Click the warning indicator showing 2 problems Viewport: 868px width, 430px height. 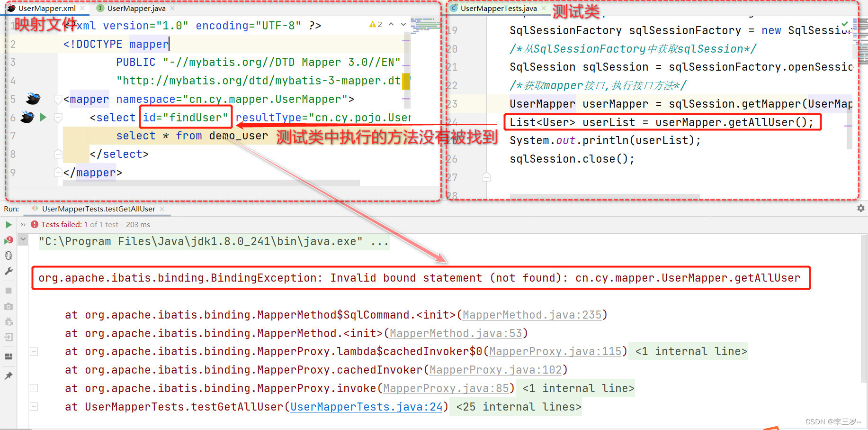[376, 24]
